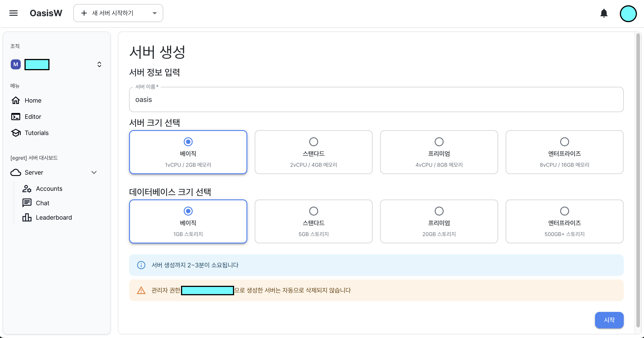Click the notification bell icon
The width and height of the screenshot is (644, 338).
(604, 13)
